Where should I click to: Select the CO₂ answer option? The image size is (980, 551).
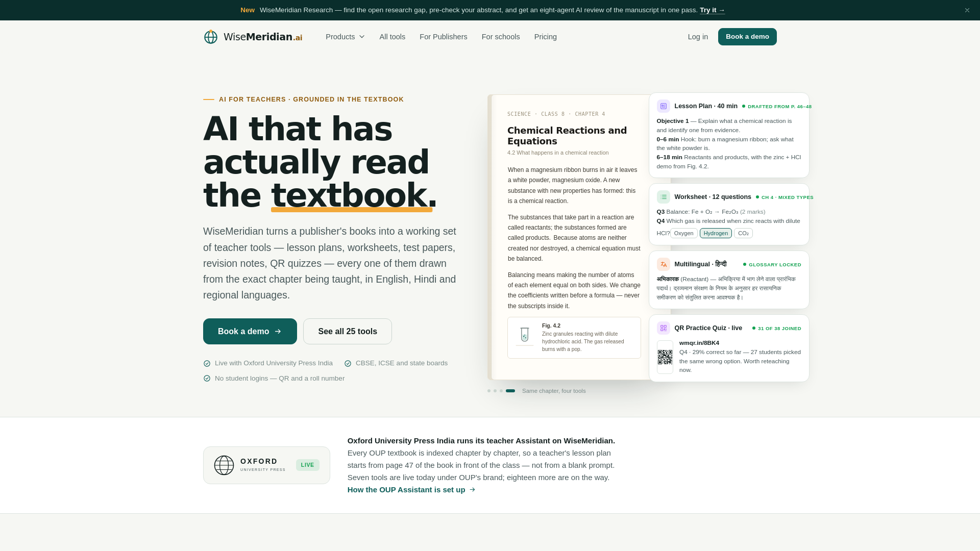click(743, 233)
